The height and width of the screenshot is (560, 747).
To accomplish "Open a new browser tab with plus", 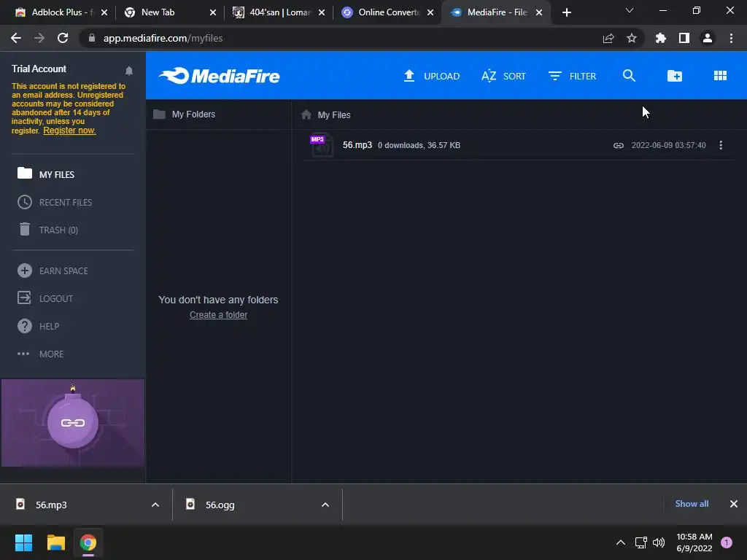I will tap(566, 12).
